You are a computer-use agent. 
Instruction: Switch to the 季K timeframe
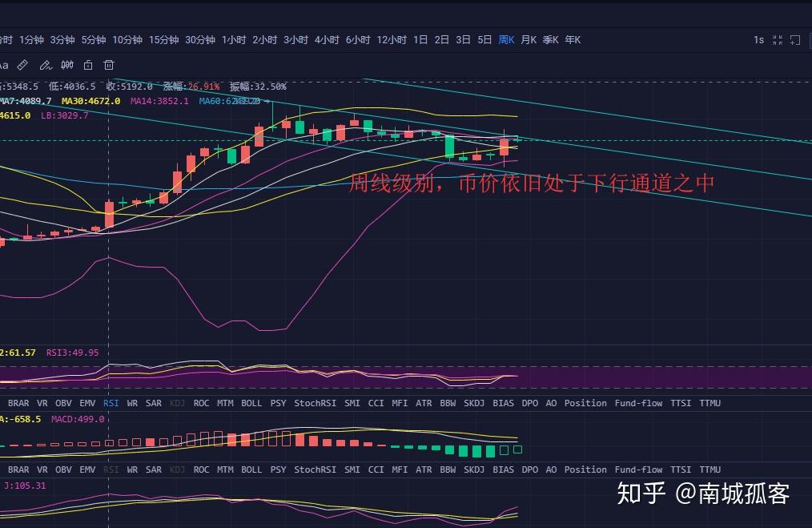[550, 40]
